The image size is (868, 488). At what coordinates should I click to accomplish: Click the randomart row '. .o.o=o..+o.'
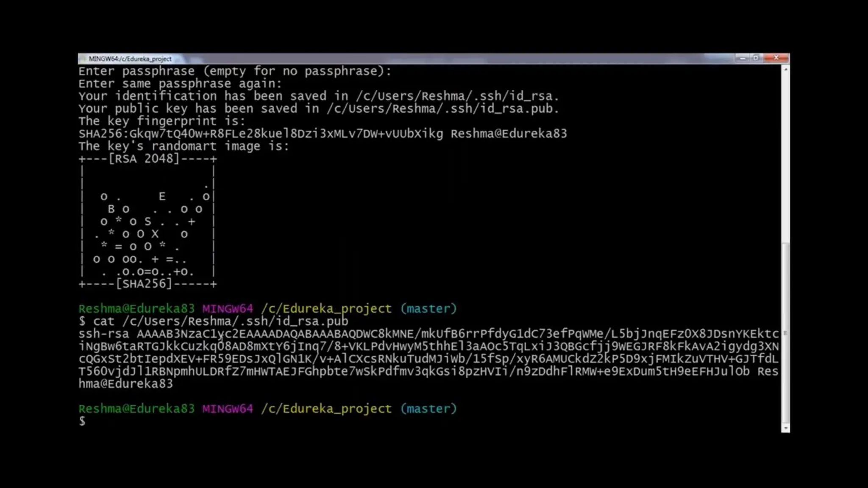(147, 272)
